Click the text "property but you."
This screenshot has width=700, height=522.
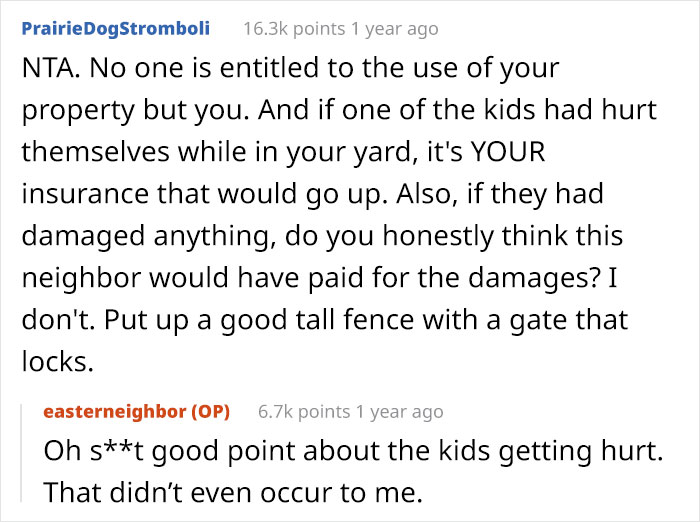[x=119, y=112]
